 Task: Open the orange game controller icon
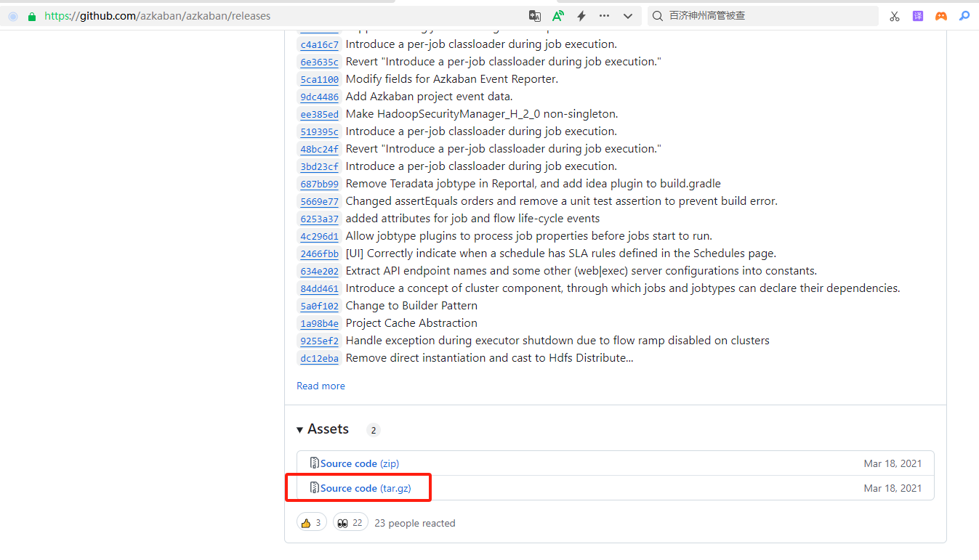(x=941, y=16)
